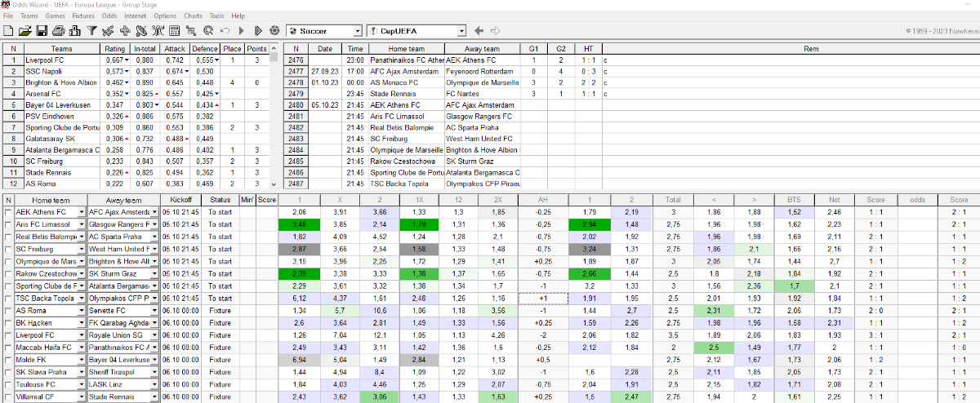Select the Brighton & Hove Albion ranking row
This screenshot has height=403, width=980.
pyautogui.click(x=60, y=82)
